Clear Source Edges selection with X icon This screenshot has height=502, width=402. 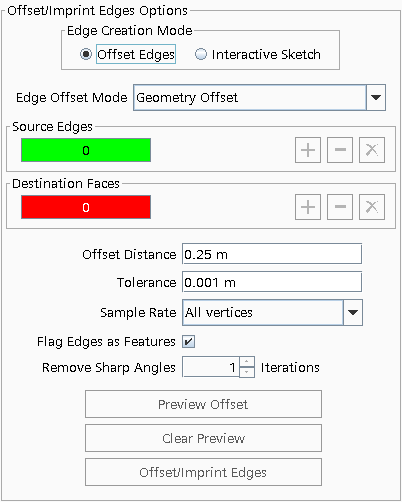[372, 150]
